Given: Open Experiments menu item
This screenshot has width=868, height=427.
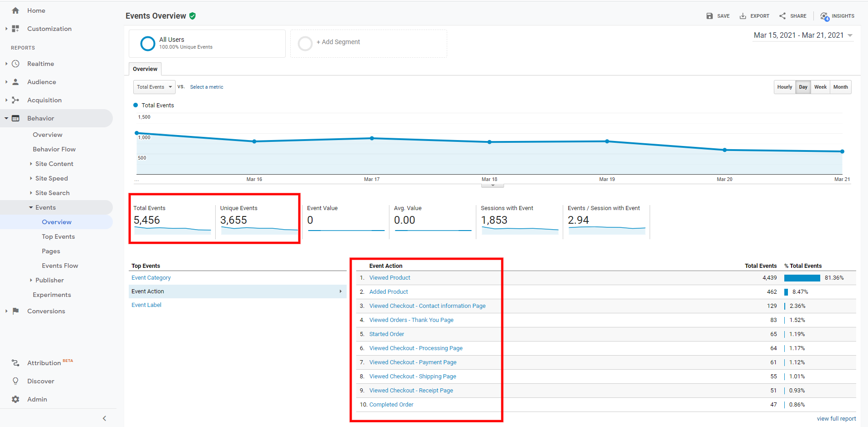Looking at the screenshot, I should point(52,295).
